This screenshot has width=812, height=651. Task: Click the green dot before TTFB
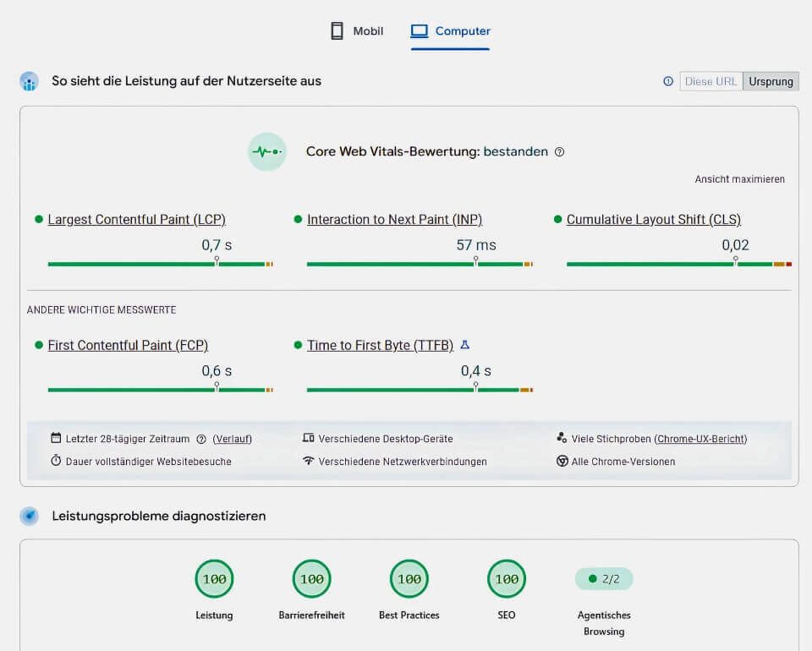pos(298,345)
